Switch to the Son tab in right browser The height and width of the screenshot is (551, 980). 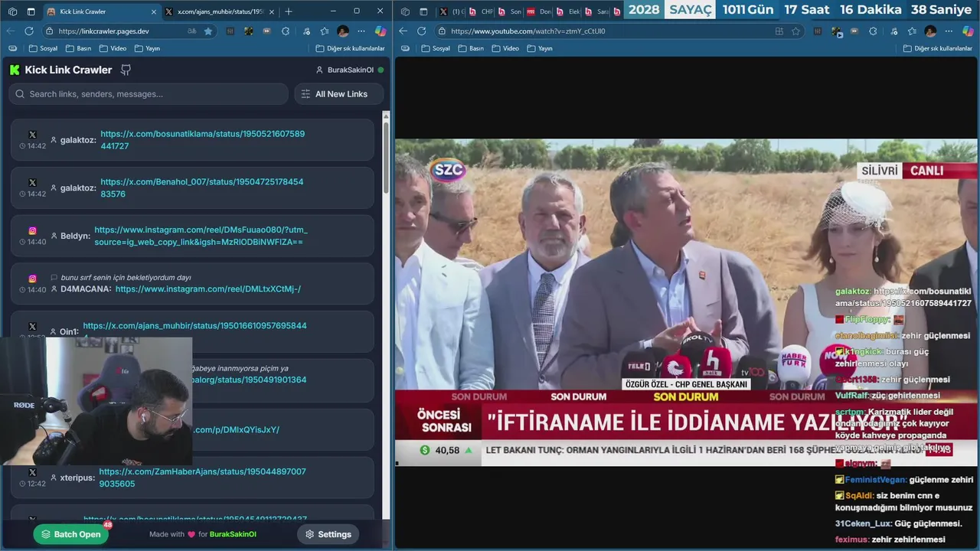pos(509,11)
